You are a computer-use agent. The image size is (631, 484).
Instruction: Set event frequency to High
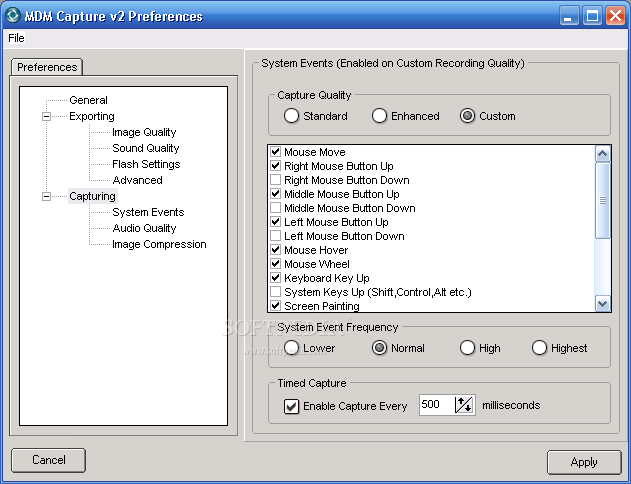(467, 348)
